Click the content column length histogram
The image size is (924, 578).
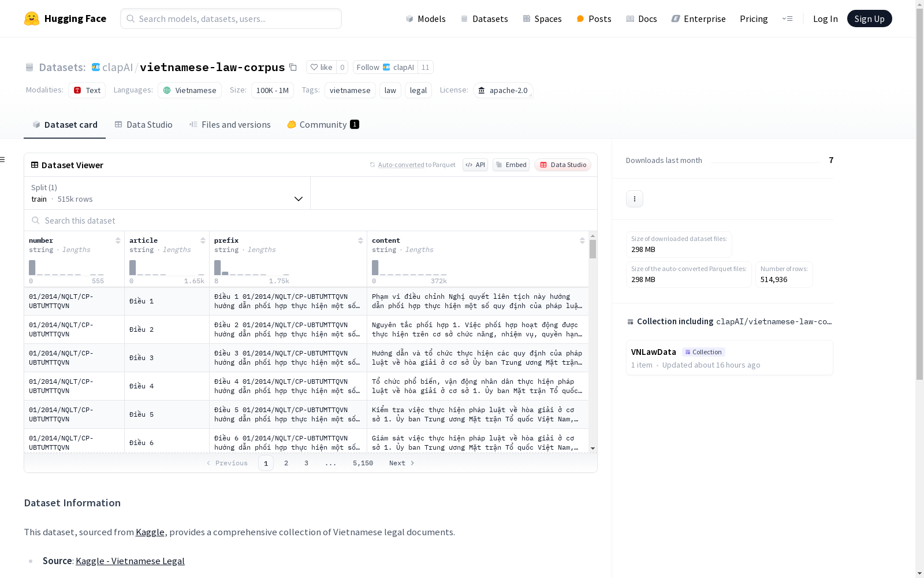[409, 268]
